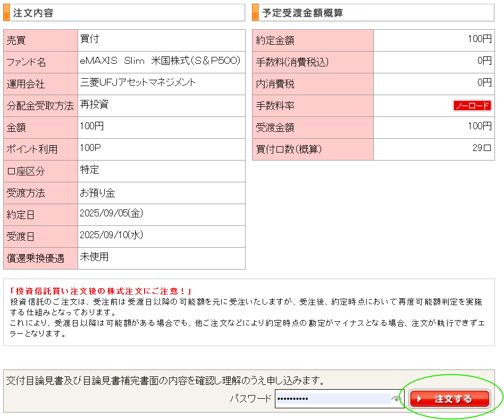
Task: Click the red 注文する order button
Action: [450, 399]
